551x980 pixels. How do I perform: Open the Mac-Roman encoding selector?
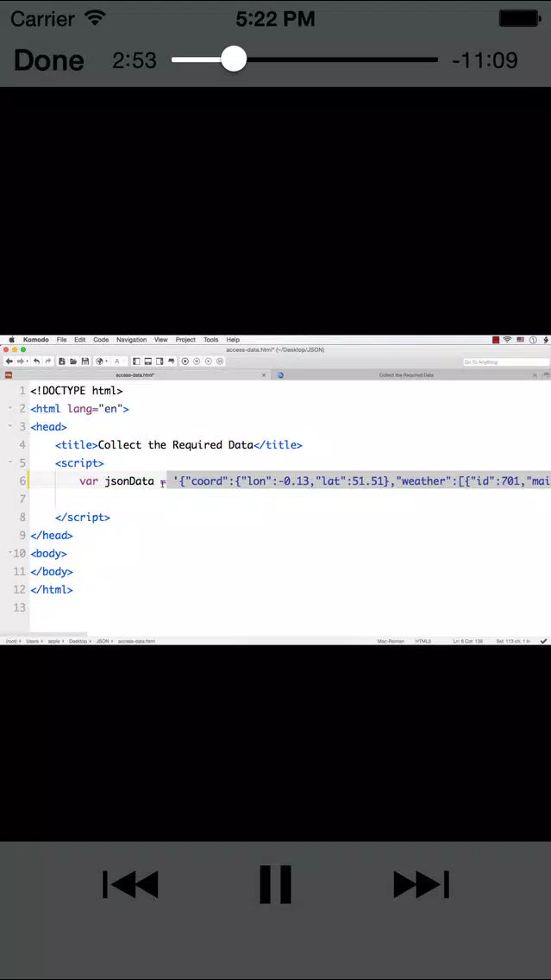391,641
